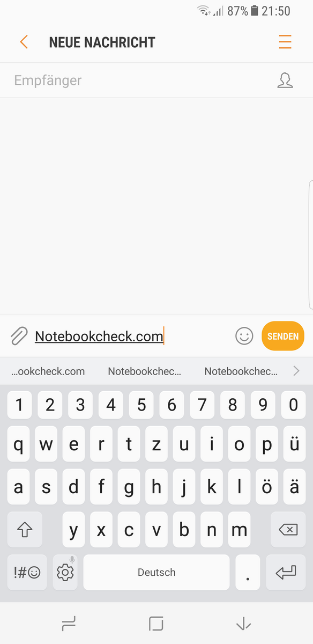Open the hamburger menu in the header

click(285, 42)
